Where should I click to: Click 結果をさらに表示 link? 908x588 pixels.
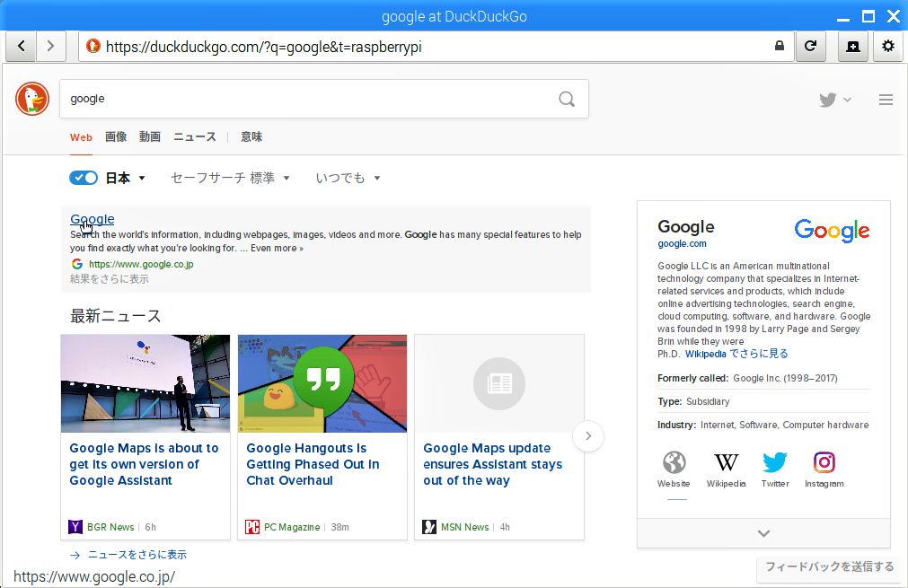pyautogui.click(x=110, y=279)
